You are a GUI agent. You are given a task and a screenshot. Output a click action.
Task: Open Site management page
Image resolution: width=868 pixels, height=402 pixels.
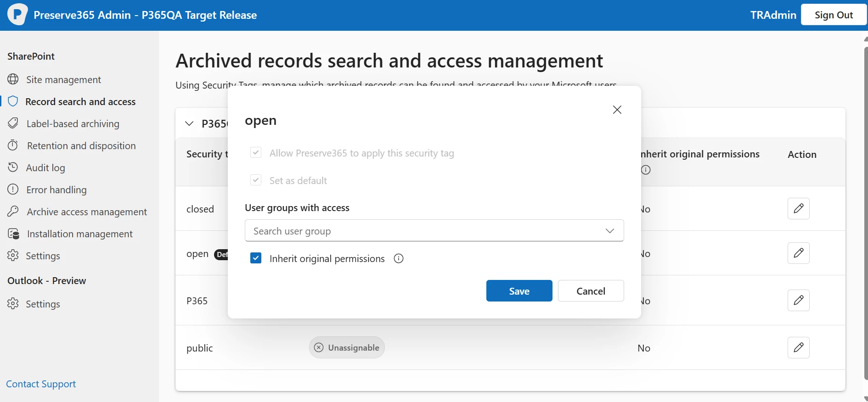64,79
